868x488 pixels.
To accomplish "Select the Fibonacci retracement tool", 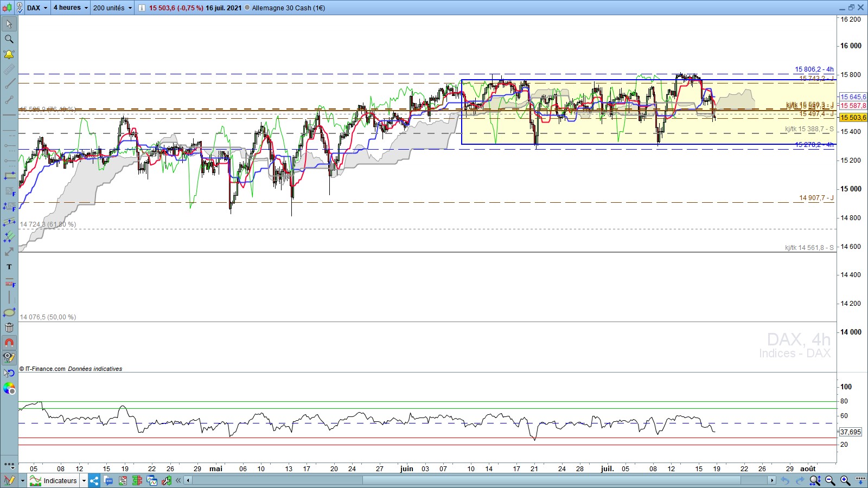I will click(x=9, y=191).
